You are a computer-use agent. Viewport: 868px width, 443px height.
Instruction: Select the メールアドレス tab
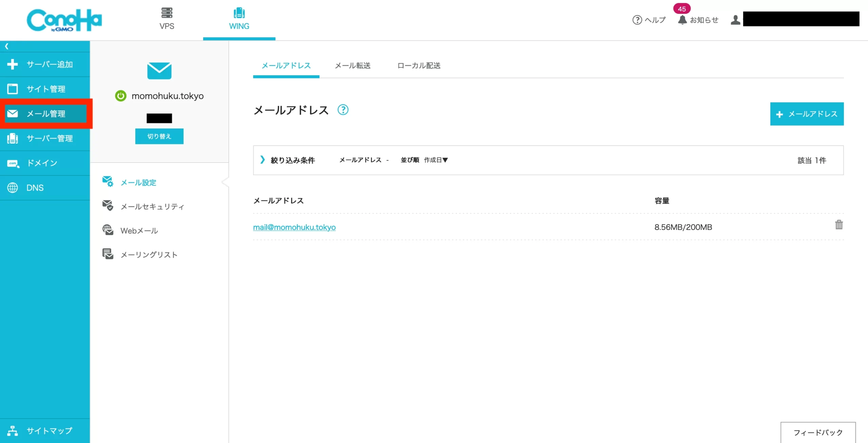tap(286, 66)
